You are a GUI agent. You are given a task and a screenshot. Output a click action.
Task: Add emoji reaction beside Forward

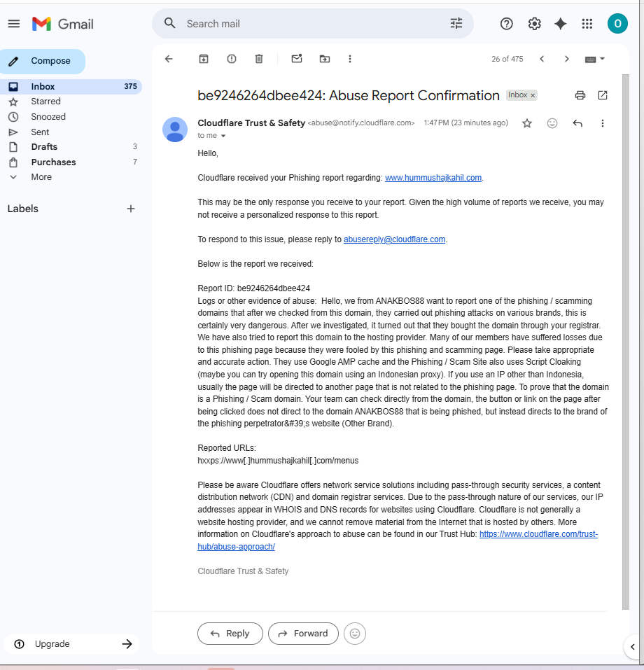355,634
